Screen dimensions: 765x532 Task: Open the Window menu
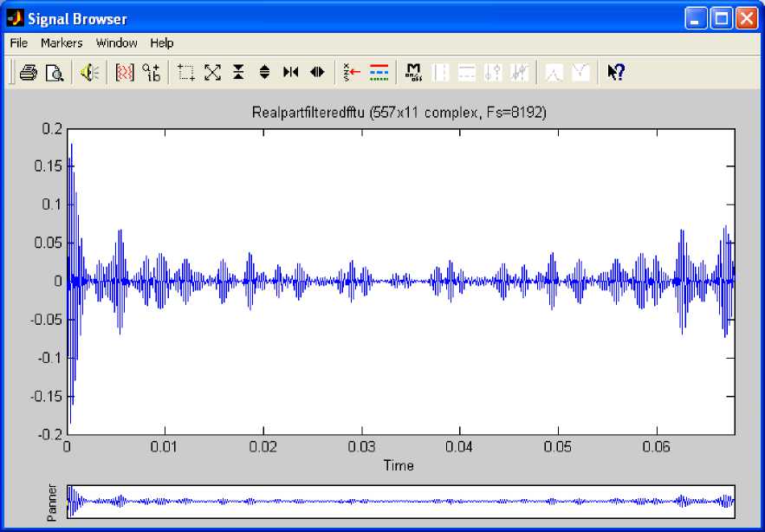tap(116, 42)
